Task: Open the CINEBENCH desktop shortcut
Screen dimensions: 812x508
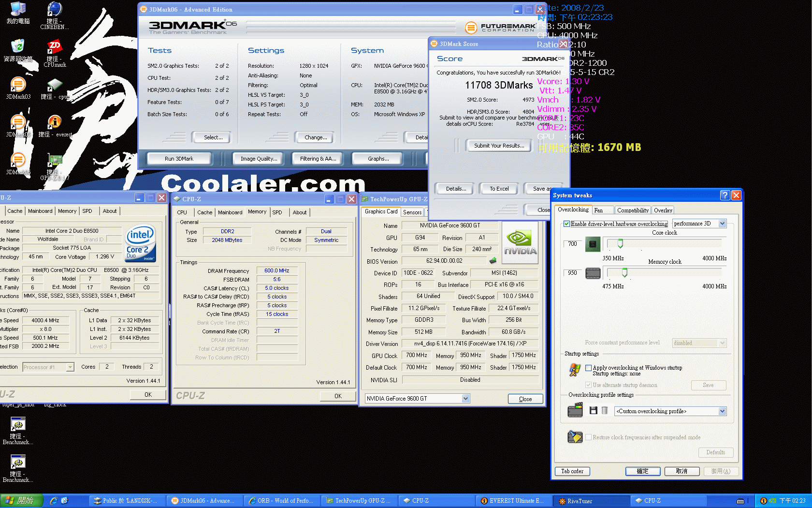Action: coord(55,15)
